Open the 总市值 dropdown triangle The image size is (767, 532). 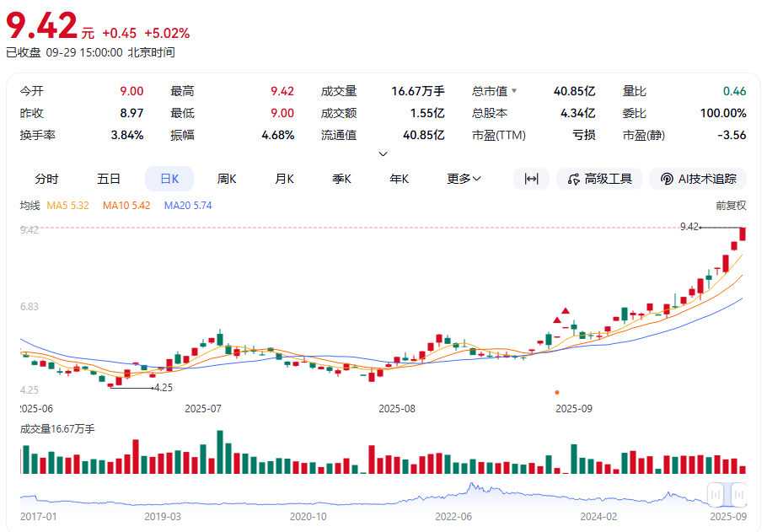(x=514, y=91)
